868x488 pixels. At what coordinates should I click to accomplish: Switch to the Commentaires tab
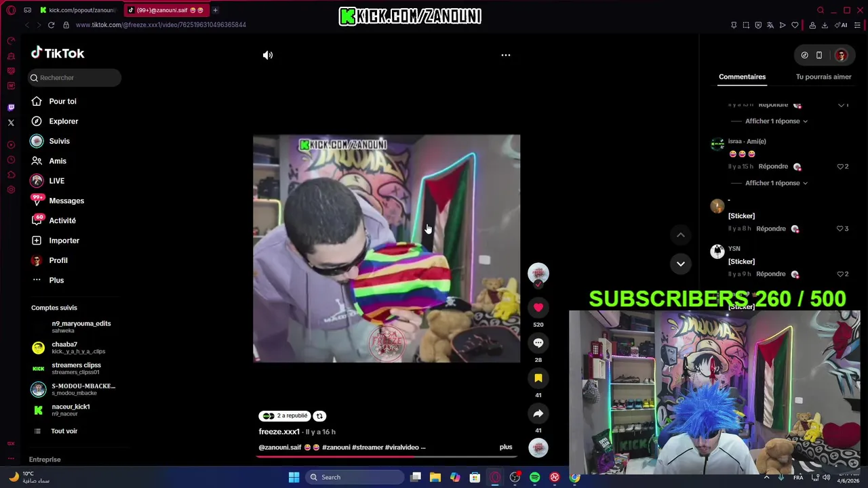pyautogui.click(x=742, y=77)
